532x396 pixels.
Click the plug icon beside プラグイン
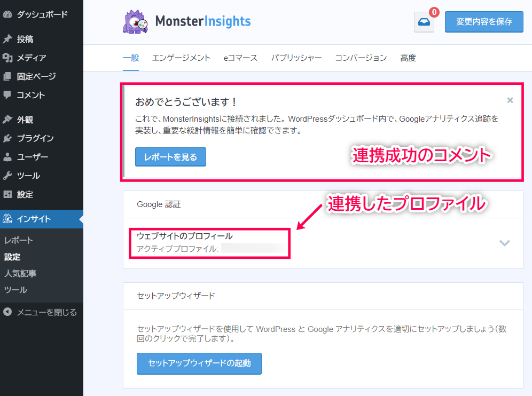pyautogui.click(x=7, y=138)
